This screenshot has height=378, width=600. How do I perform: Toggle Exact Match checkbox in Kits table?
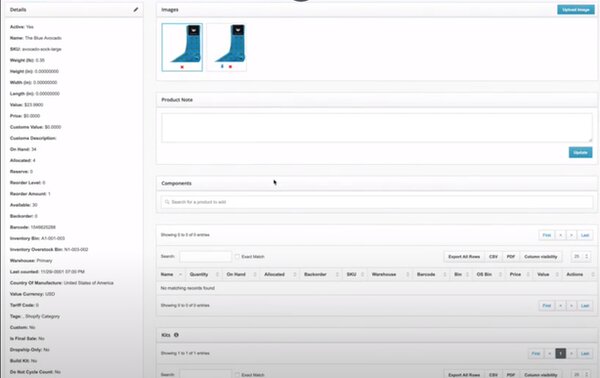click(x=237, y=375)
